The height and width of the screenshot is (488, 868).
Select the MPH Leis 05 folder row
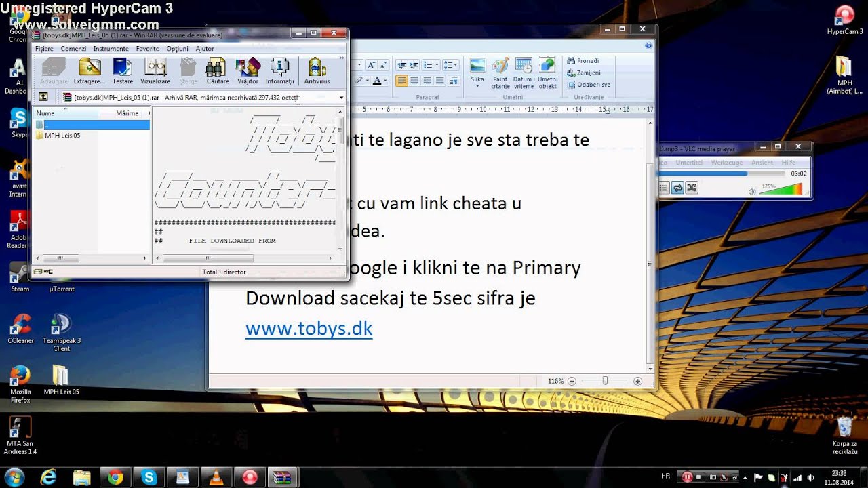point(92,136)
